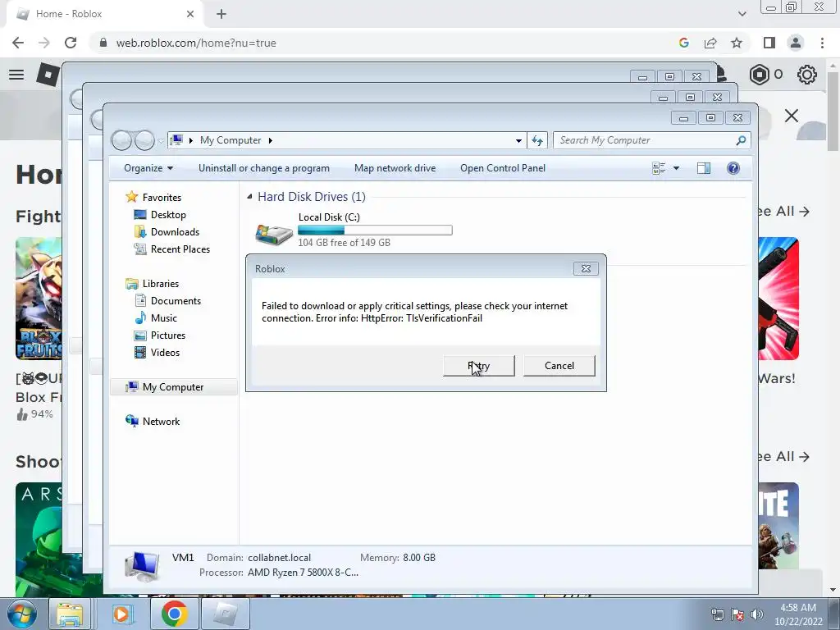Open the Organize dropdown menu

coord(148,168)
